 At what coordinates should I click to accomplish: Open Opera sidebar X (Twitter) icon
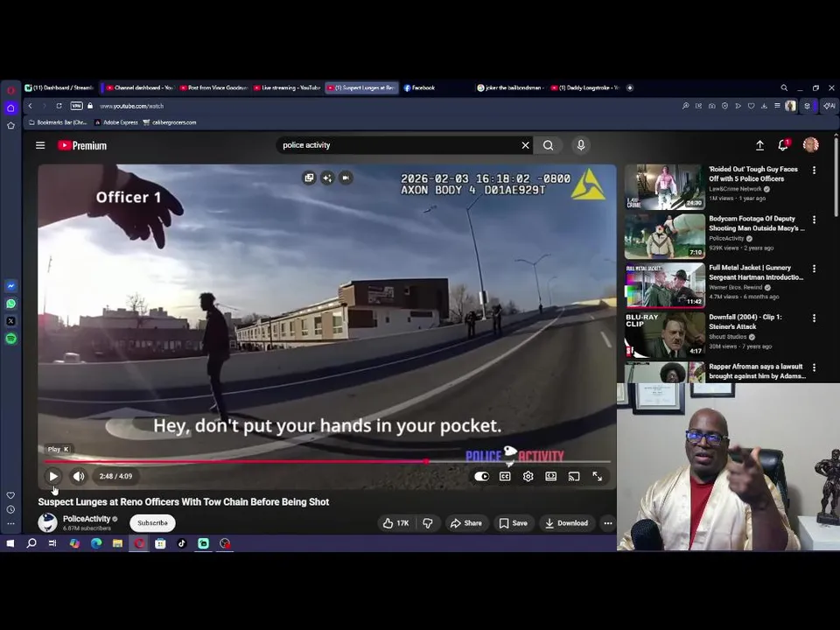pyautogui.click(x=10, y=321)
